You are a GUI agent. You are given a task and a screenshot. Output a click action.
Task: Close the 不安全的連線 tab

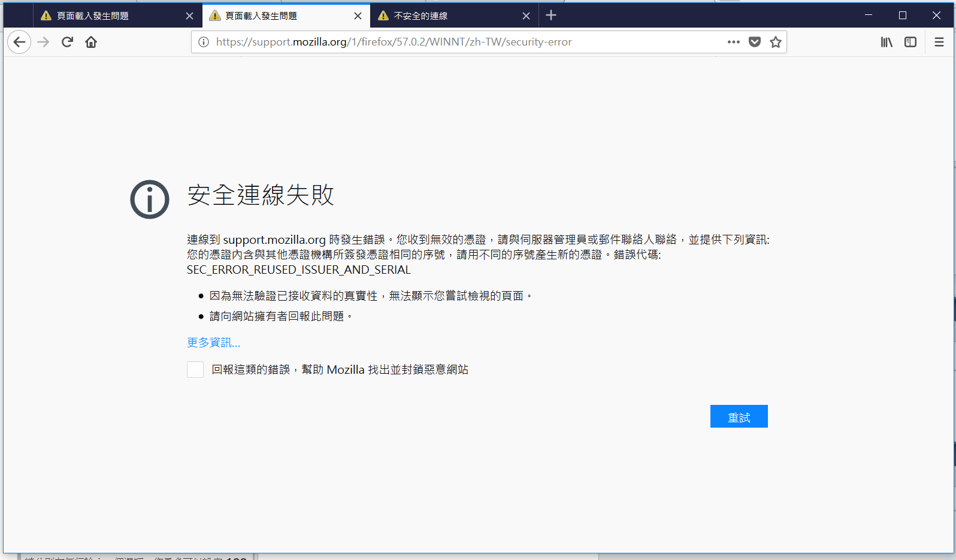526,16
